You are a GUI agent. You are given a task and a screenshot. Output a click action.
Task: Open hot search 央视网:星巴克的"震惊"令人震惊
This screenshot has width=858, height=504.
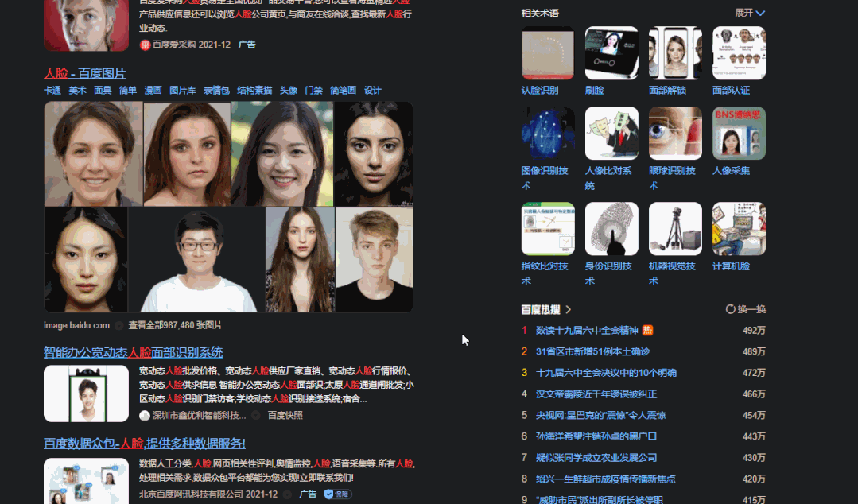click(x=601, y=415)
